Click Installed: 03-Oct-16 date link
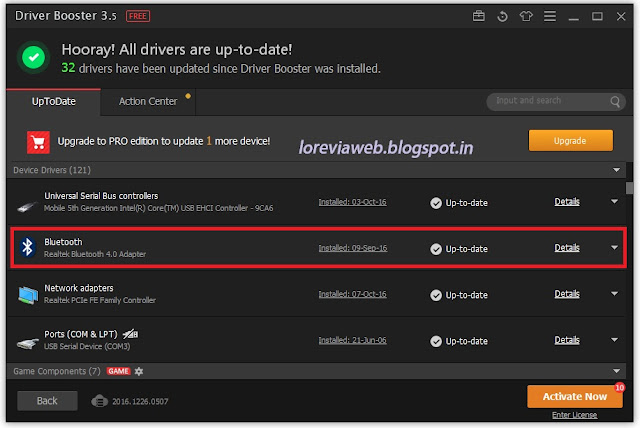The height and width of the screenshot is (428, 640). click(353, 202)
